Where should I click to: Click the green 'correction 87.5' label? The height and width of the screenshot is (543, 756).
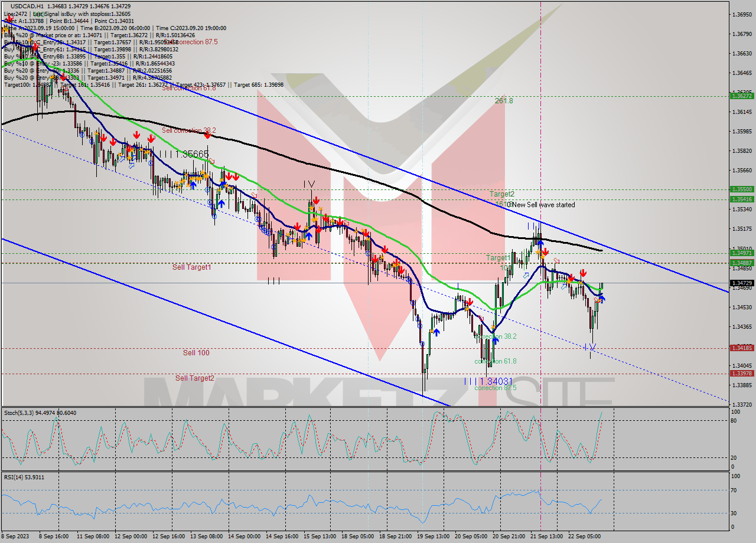496,388
